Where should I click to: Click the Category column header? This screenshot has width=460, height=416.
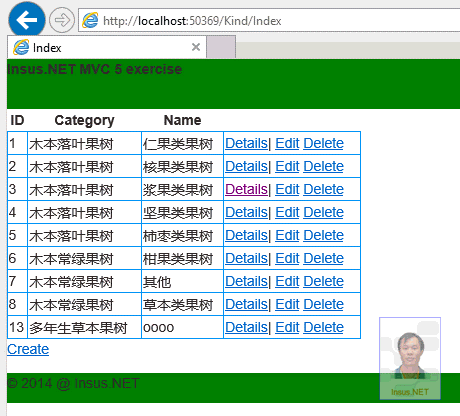coord(84,120)
